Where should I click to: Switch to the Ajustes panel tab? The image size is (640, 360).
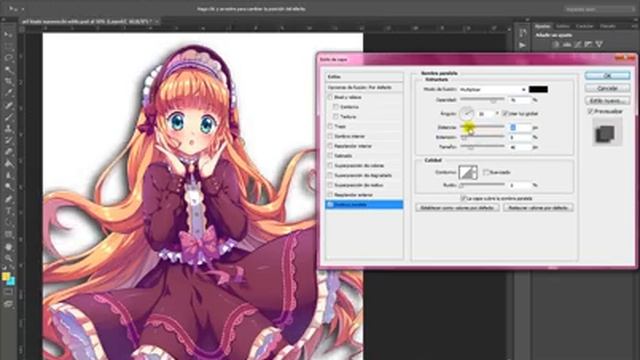pos(542,26)
